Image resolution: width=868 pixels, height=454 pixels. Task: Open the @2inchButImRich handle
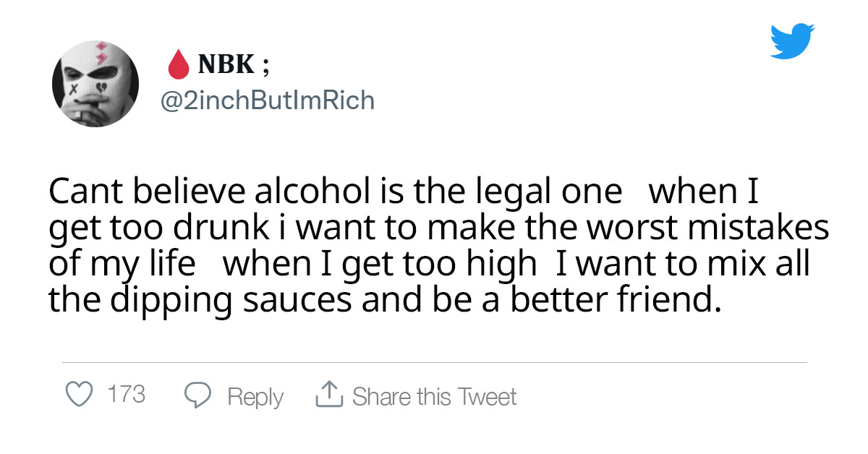[x=266, y=100]
